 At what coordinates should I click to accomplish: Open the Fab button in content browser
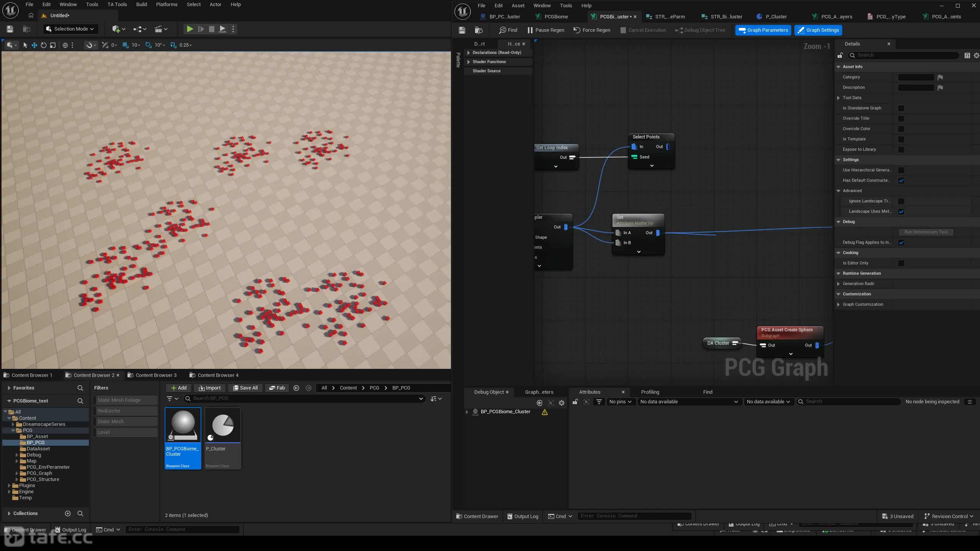click(x=277, y=388)
